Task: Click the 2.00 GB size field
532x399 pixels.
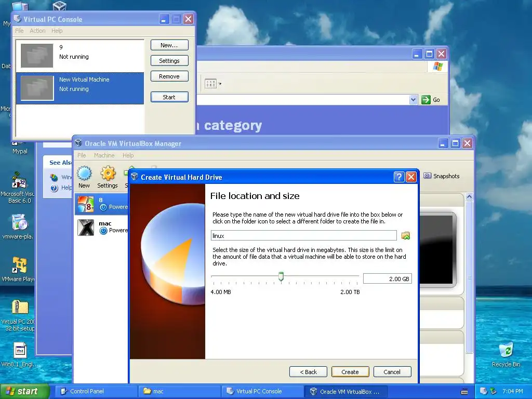Action: 387,278
